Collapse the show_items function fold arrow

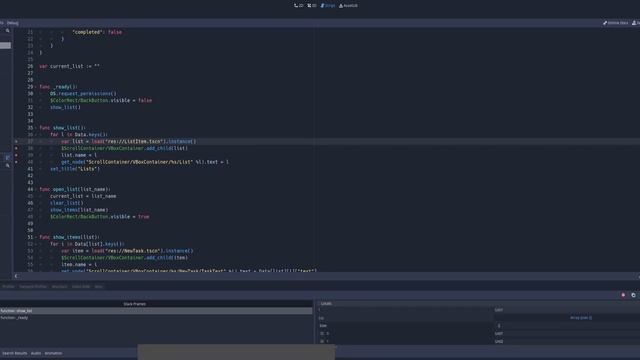coord(36,237)
